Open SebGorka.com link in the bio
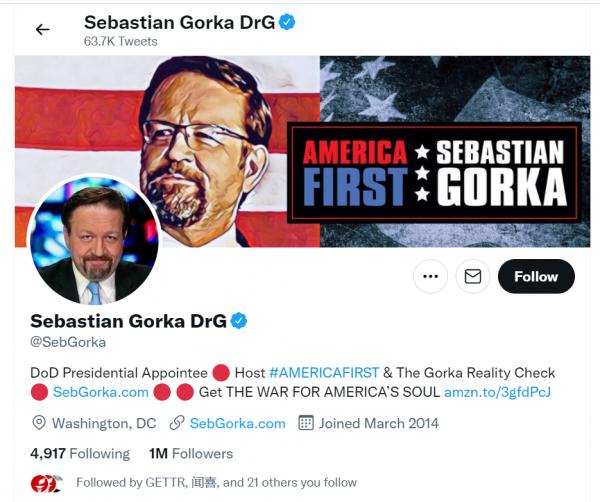 pyautogui.click(x=100, y=392)
